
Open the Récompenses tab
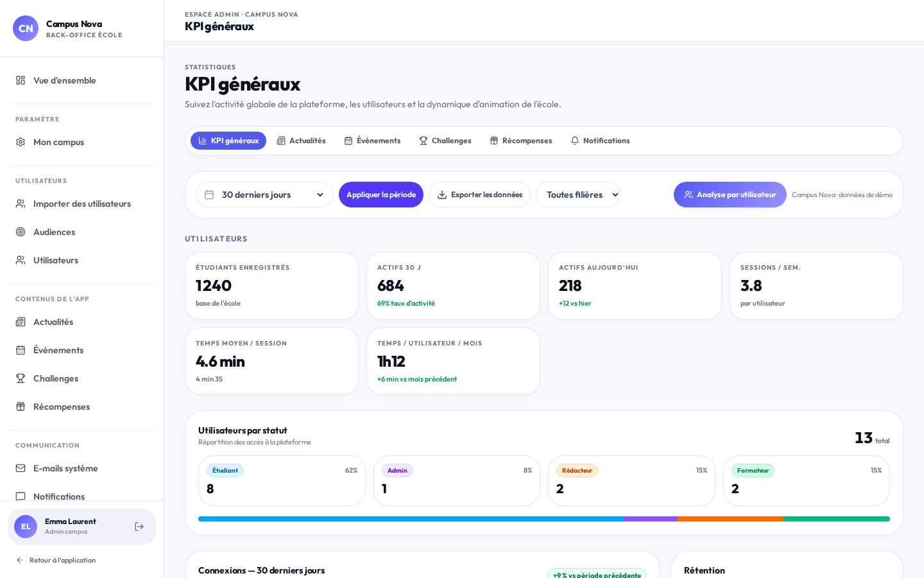(521, 141)
